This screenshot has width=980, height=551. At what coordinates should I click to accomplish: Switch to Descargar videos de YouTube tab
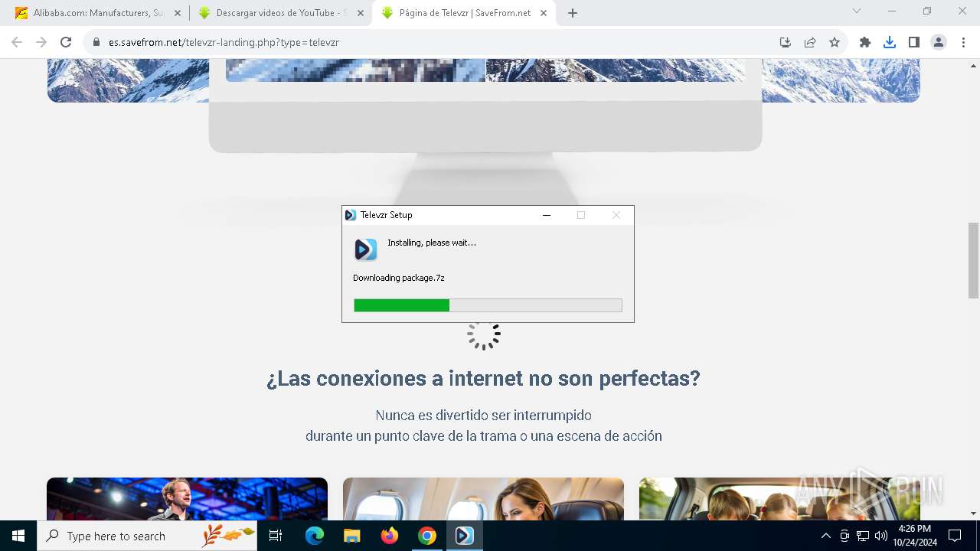coord(280,13)
